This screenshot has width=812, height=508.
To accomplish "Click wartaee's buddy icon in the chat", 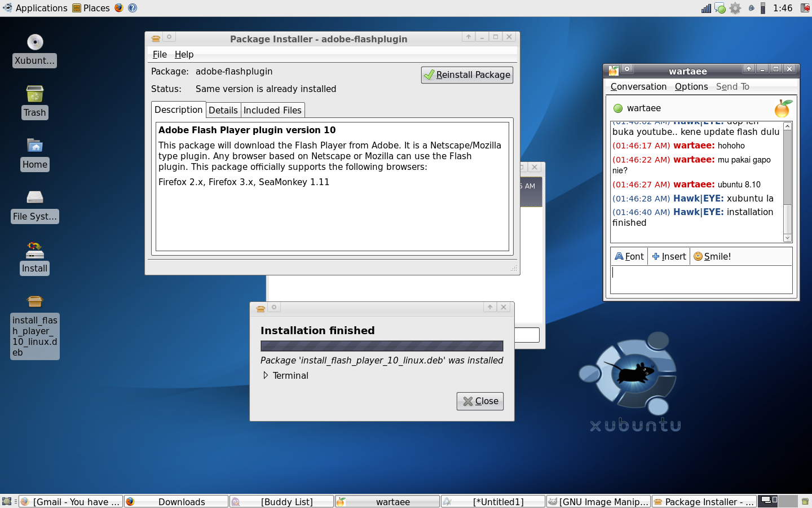I will click(783, 108).
